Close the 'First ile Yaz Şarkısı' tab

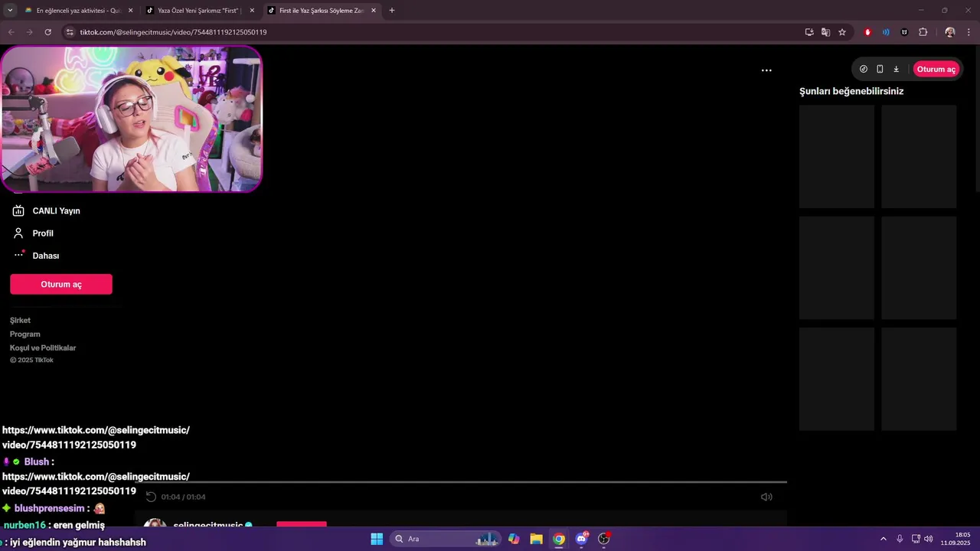pyautogui.click(x=374, y=11)
